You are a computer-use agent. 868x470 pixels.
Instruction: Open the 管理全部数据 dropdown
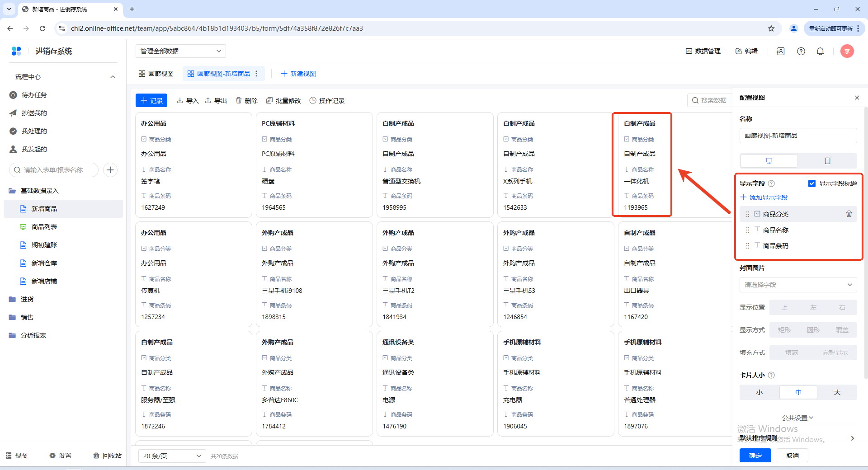[180, 51]
